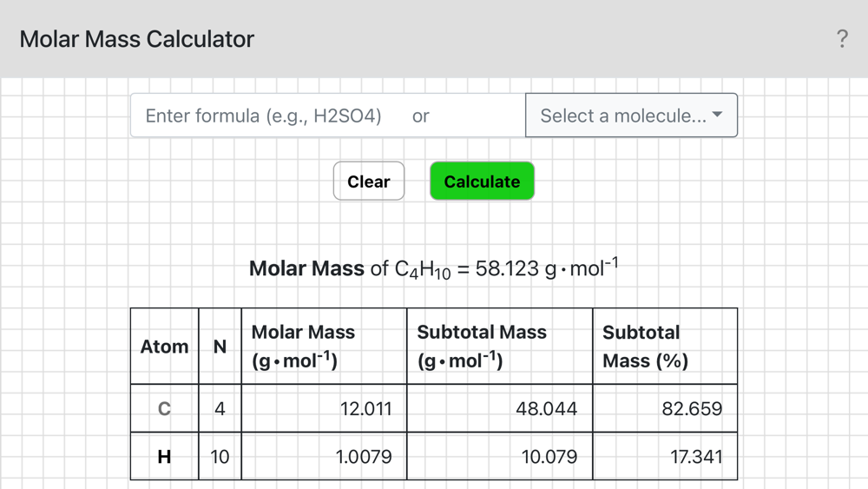Click the 17.341 percent cell

pos(665,456)
